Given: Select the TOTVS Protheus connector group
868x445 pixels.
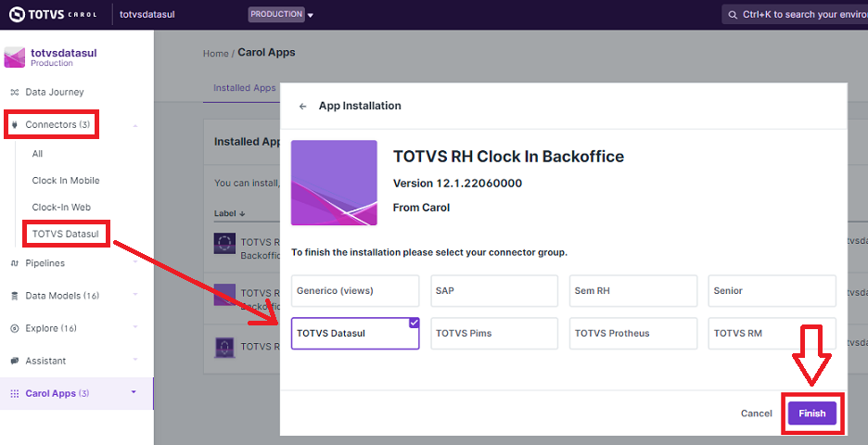Looking at the screenshot, I should [633, 333].
